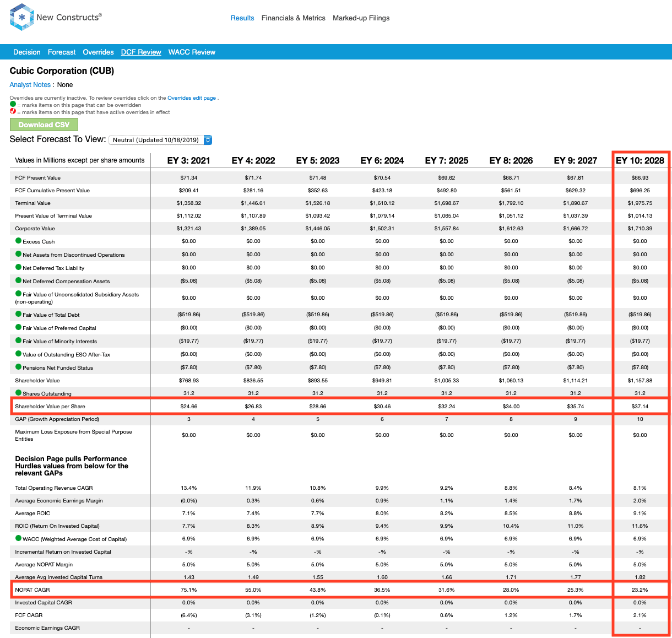Click the $696.25 FCF Cumulative Present Value cell
The height and width of the screenshot is (638, 672).
pyautogui.click(x=640, y=190)
